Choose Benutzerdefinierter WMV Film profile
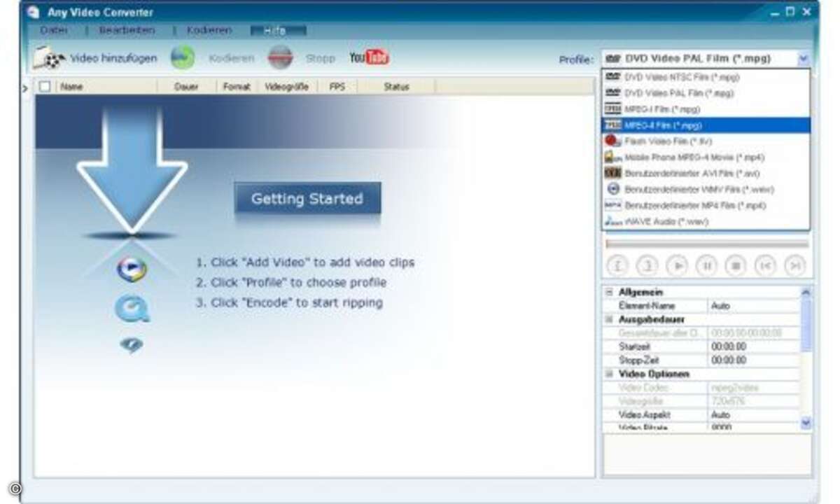This screenshot has width=840, height=504. pos(706,190)
